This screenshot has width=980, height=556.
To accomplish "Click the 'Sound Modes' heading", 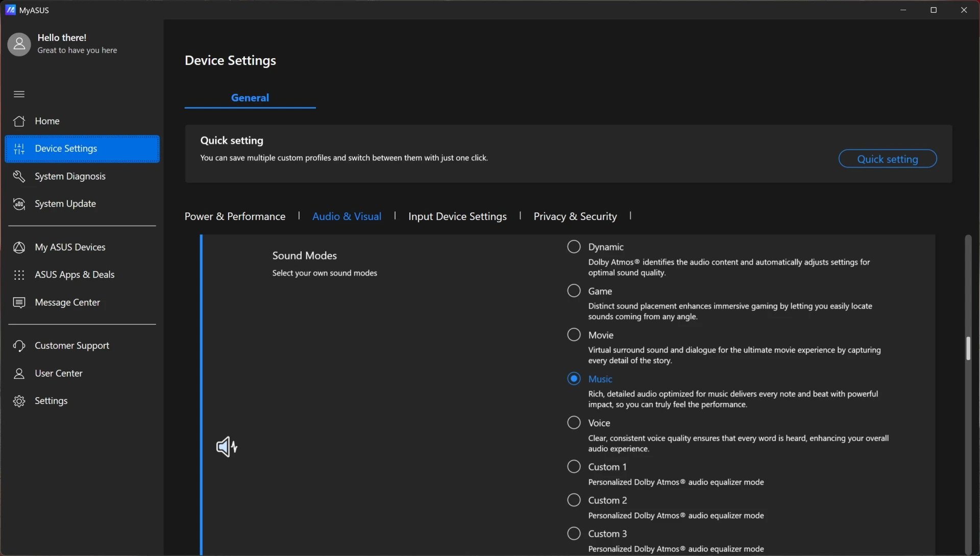I will [304, 255].
